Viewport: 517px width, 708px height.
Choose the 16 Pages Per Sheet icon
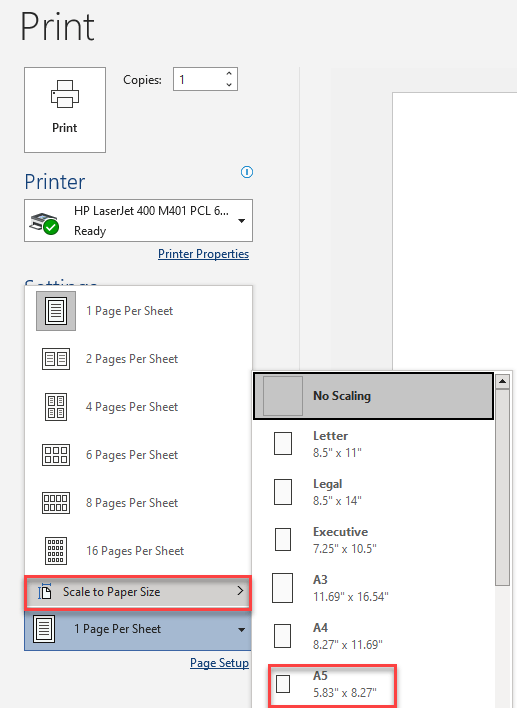point(56,551)
